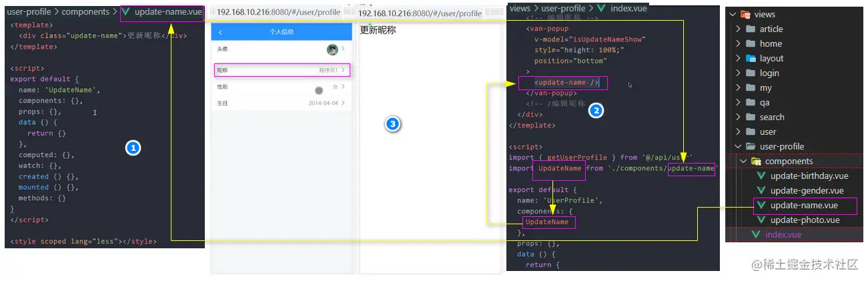
Task: Open the 生日 birthday row
Action: (x=282, y=103)
